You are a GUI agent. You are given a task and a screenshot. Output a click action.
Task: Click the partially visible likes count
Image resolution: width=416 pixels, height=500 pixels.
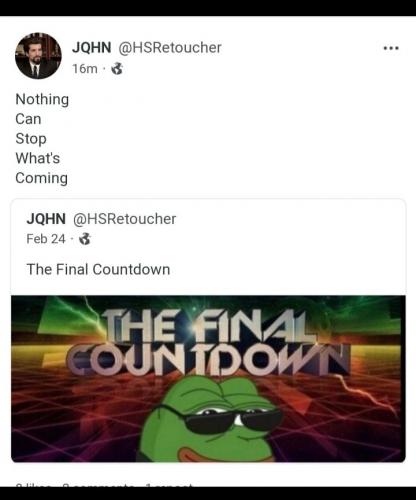pyautogui.click(x=33, y=485)
